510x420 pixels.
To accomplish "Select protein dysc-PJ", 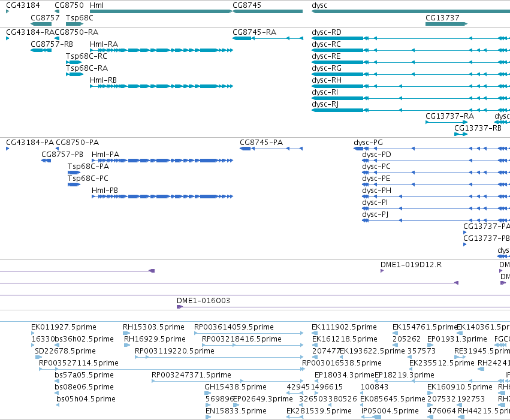I will (436, 220).
